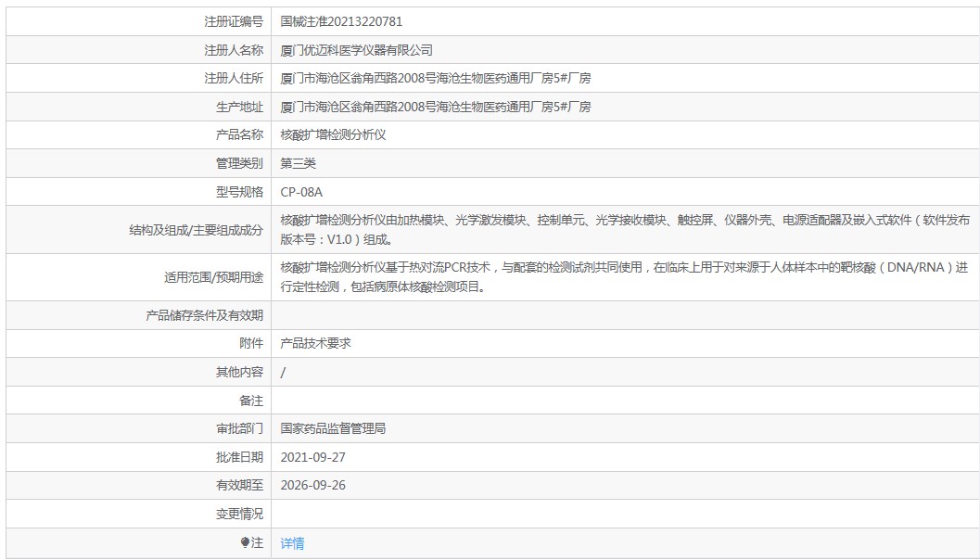Click the 注册证编号 label
This screenshot has height=560, width=980.
(234, 21)
